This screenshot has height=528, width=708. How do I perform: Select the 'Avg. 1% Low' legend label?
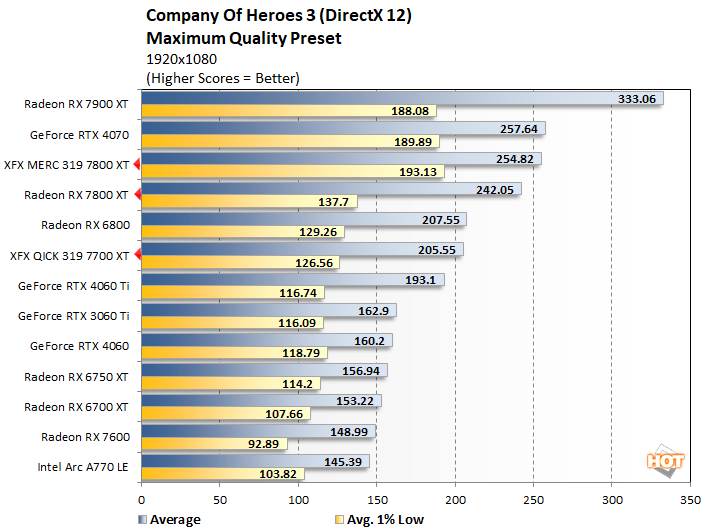click(x=385, y=520)
